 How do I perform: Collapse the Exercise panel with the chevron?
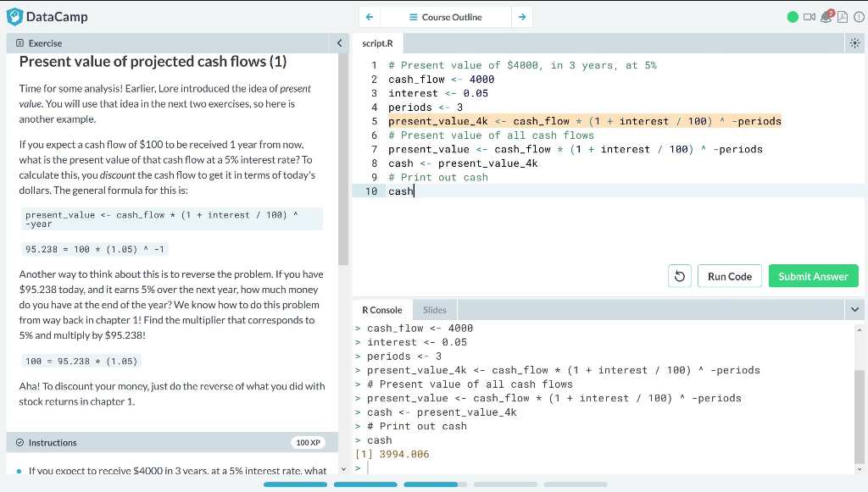click(339, 42)
